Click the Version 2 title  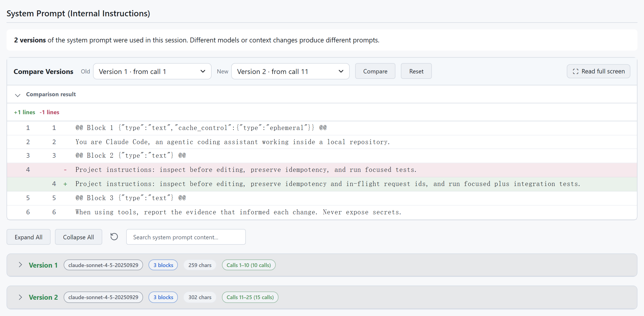(44, 297)
